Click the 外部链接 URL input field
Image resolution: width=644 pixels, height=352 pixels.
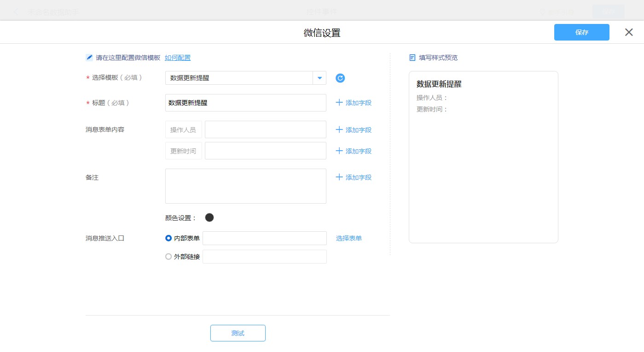click(x=264, y=257)
